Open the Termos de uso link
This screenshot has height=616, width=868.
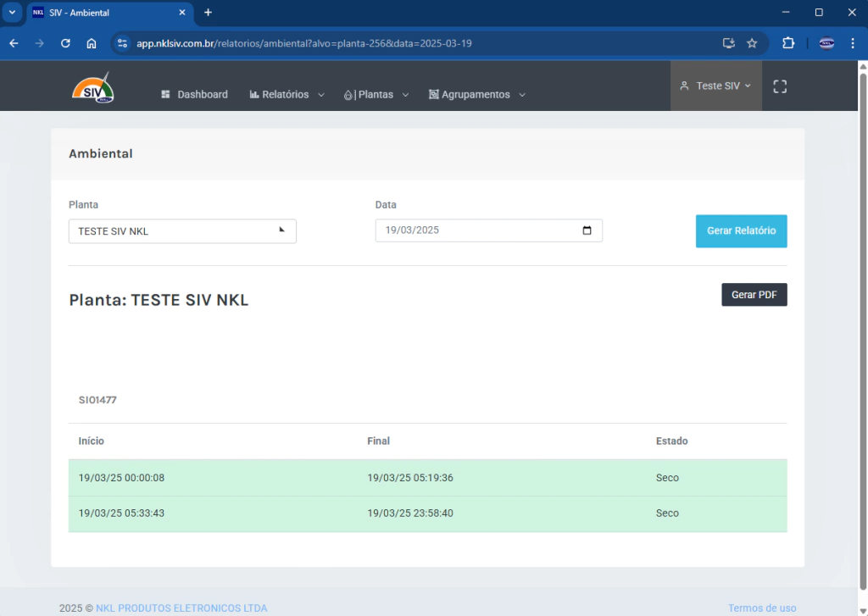coord(762,608)
